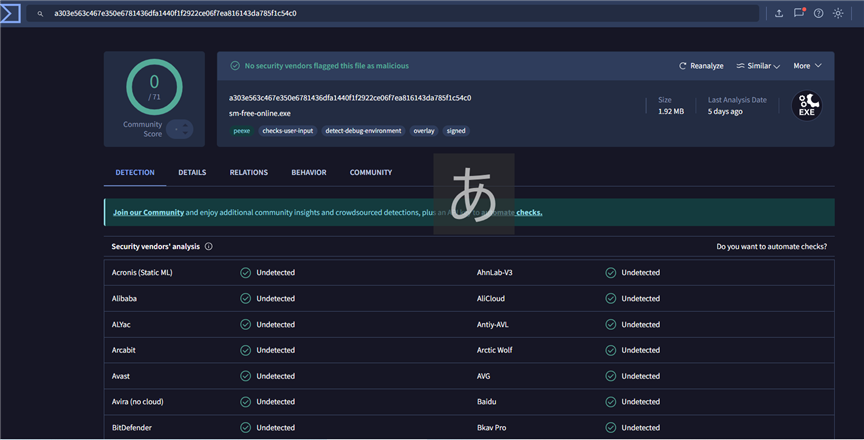Click the Alibaba vendor name

(x=124, y=298)
